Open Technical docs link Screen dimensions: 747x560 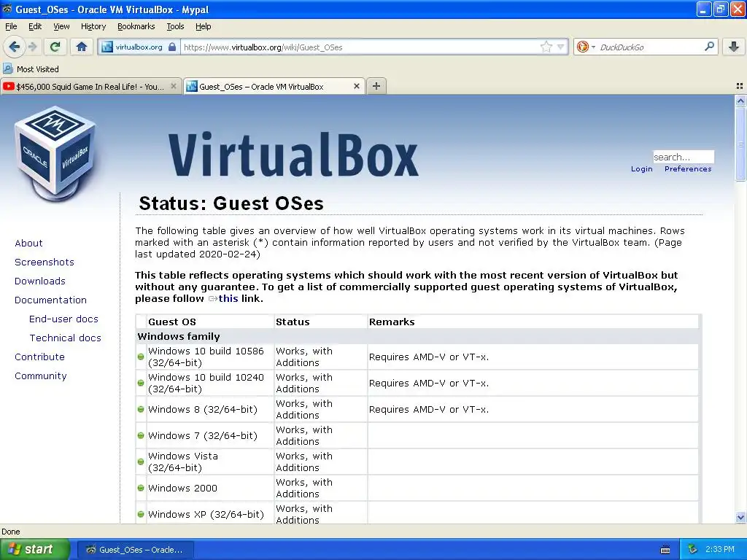click(x=65, y=338)
